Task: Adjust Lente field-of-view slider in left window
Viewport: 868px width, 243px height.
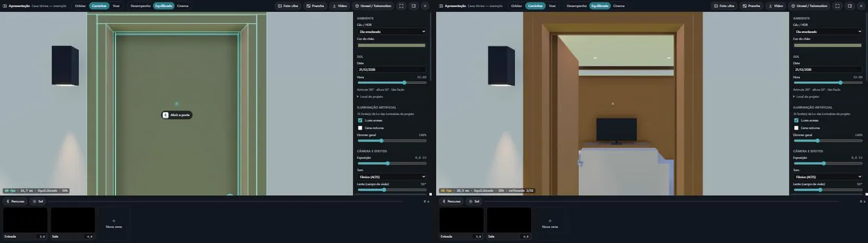Action: click(391, 190)
